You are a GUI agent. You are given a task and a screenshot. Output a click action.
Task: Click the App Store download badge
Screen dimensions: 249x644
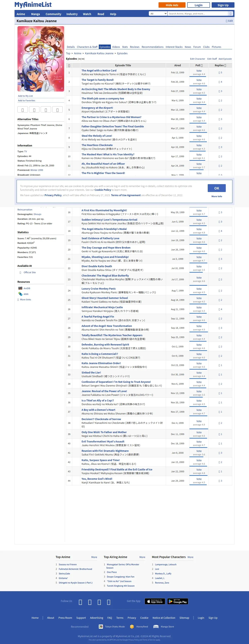click(155, 601)
